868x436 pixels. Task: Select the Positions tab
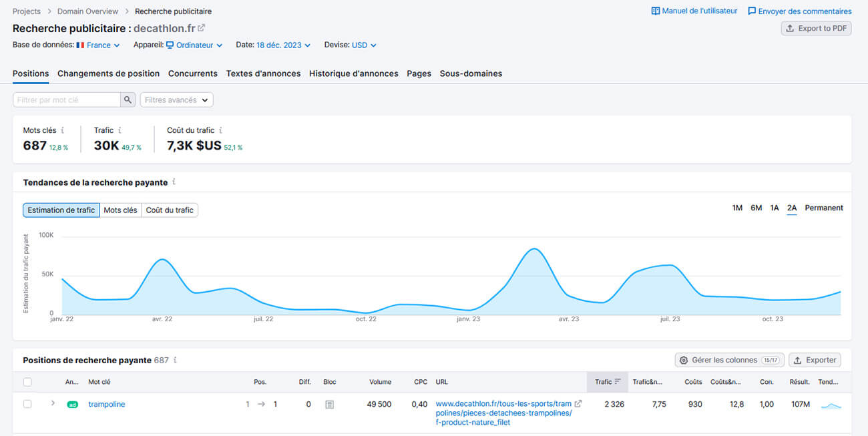point(31,73)
